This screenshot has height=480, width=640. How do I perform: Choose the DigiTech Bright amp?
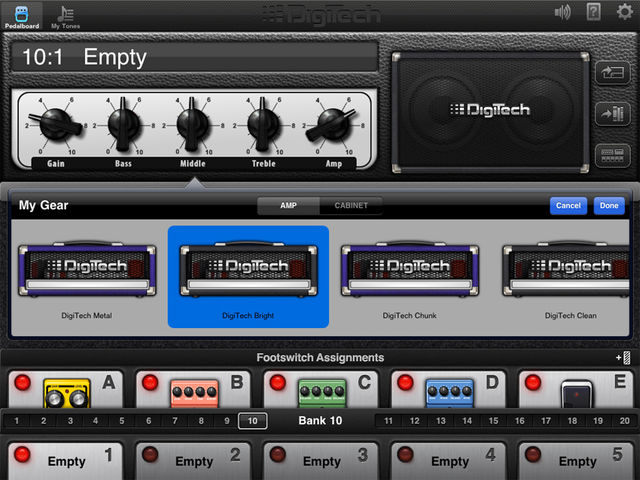coord(248,277)
